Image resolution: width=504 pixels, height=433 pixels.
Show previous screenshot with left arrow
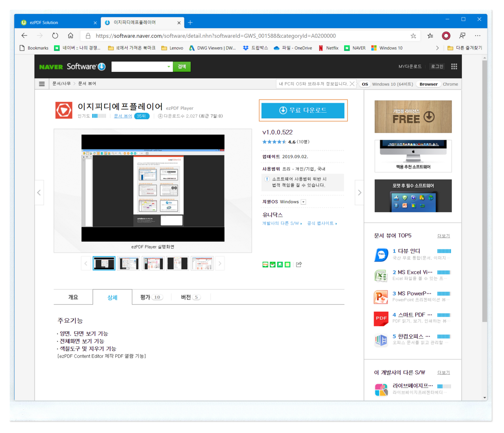click(x=39, y=192)
